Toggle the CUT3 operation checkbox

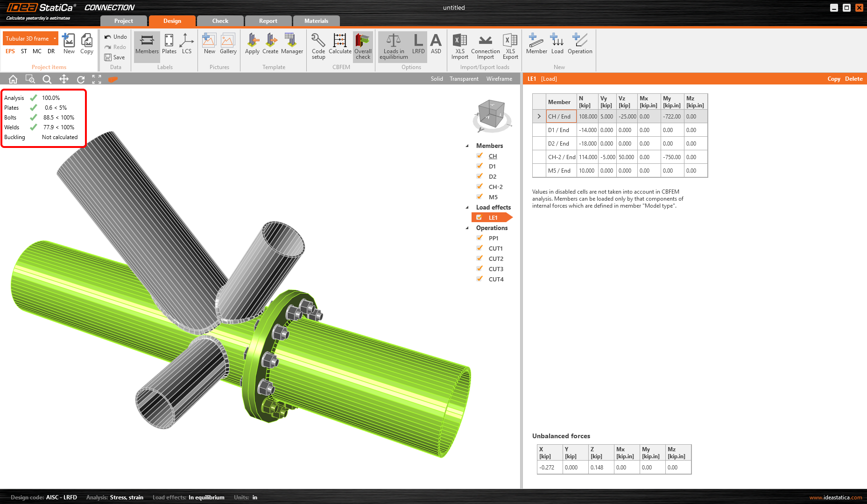point(479,269)
